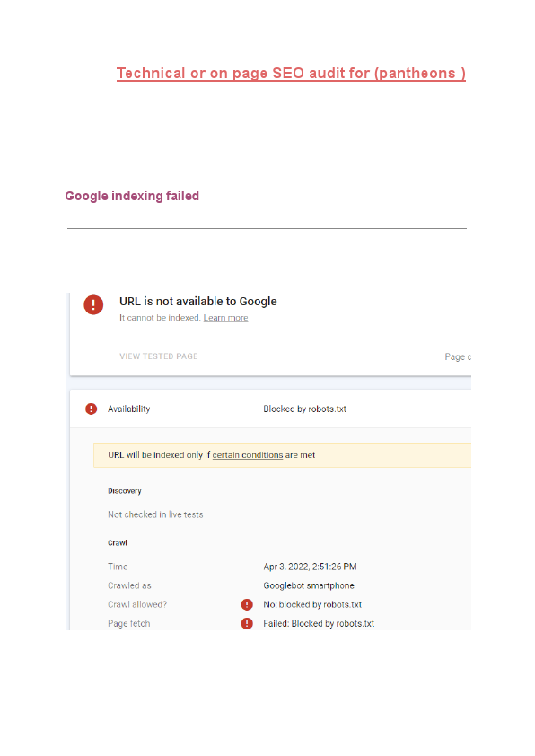Collapse the Crawl section
The image size is (535, 756).
(117, 542)
